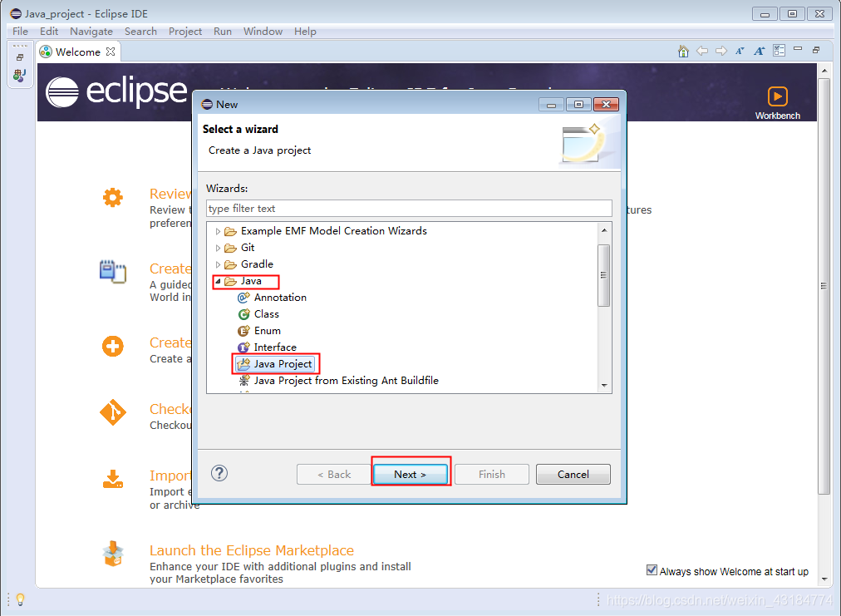The image size is (841, 616).
Task: Expand the Example EMF Model Creation Wizards folder
Action: (218, 231)
